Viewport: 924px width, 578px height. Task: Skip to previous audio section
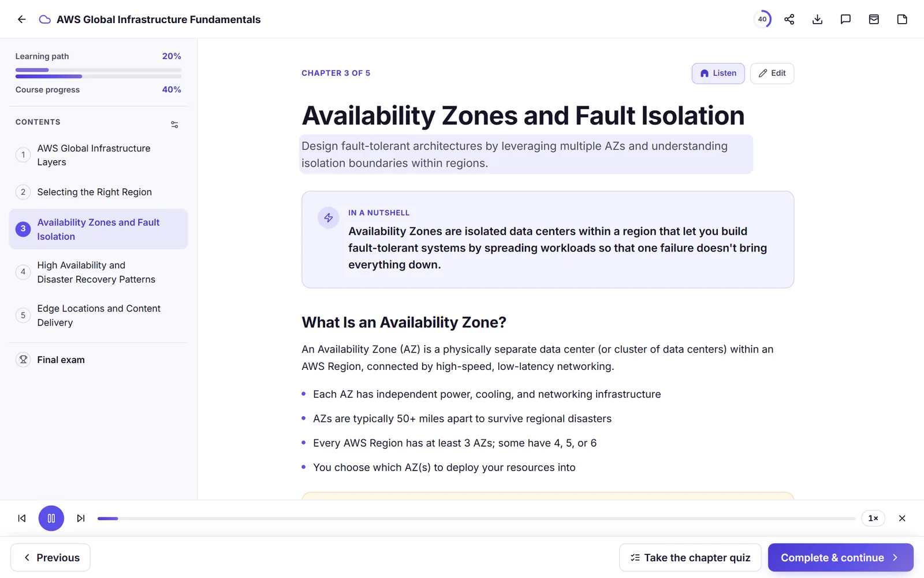tap(22, 518)
